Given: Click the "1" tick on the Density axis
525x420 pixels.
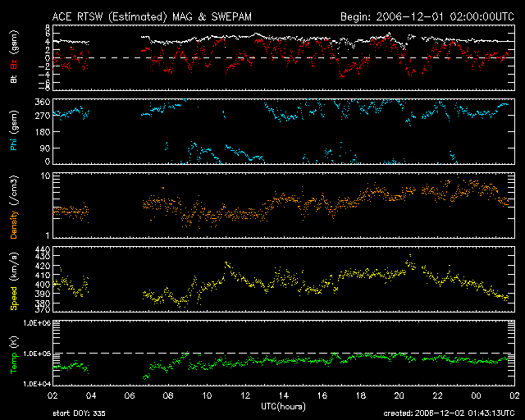Looking at the screenshot, I should (x=48, y=235).
